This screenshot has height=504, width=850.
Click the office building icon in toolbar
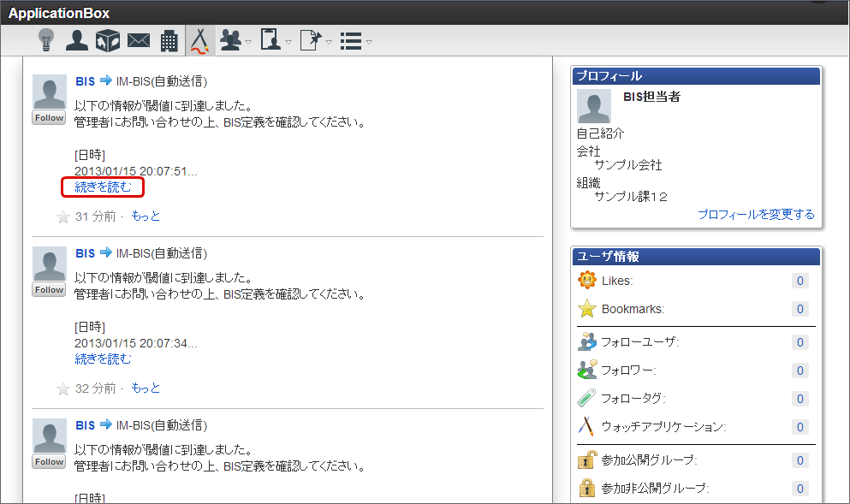(169, 40)
